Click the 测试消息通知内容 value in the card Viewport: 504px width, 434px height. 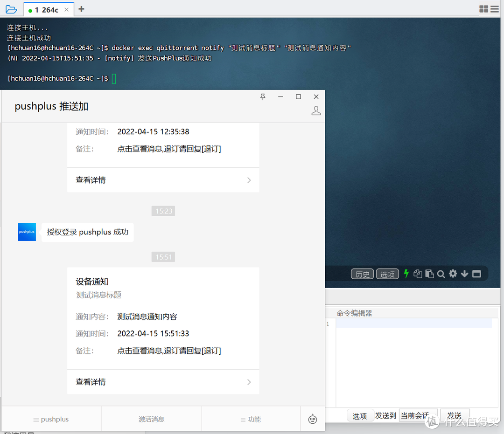pyautogui.click(x=147, y=317)
